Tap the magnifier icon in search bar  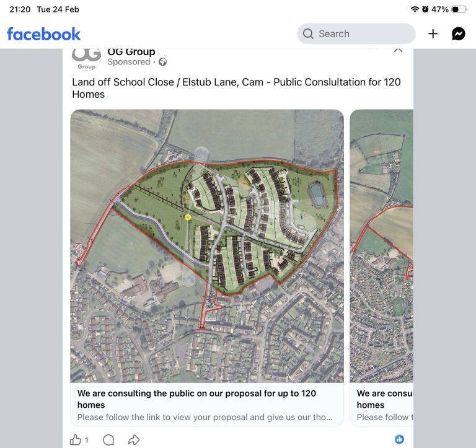click(308, 34)
